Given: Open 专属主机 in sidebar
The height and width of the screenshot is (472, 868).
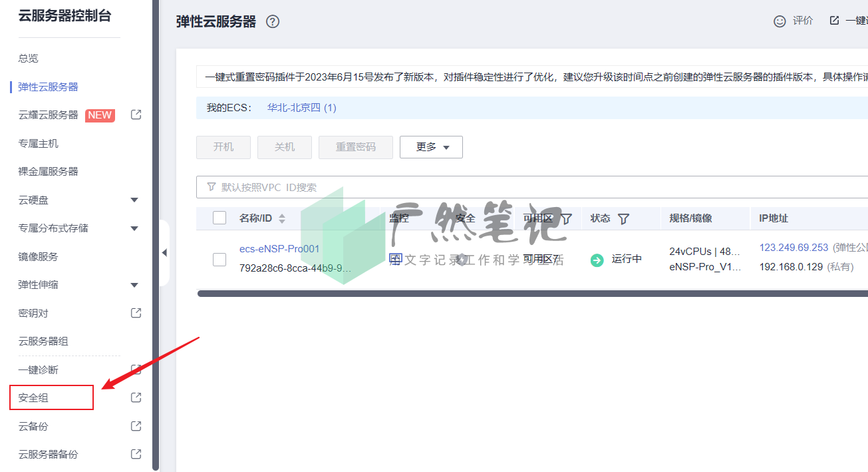Looking at the screenshot, I should pyautogui.click(x=38, y=143).
